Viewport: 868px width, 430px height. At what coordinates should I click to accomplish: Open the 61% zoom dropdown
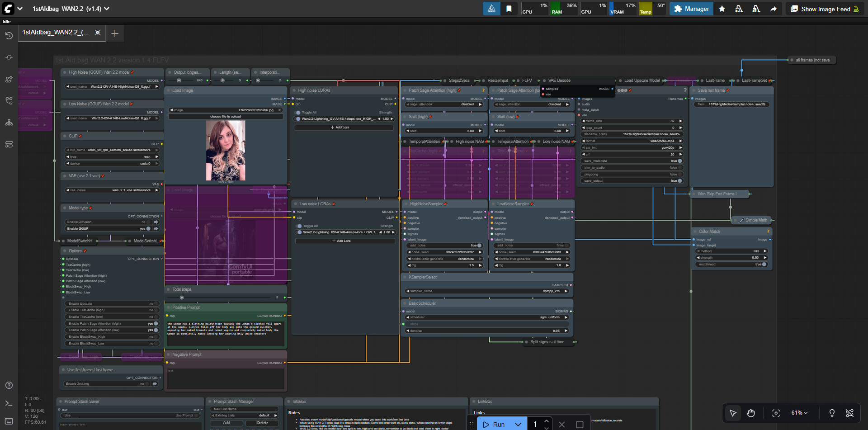coord(799,413)
